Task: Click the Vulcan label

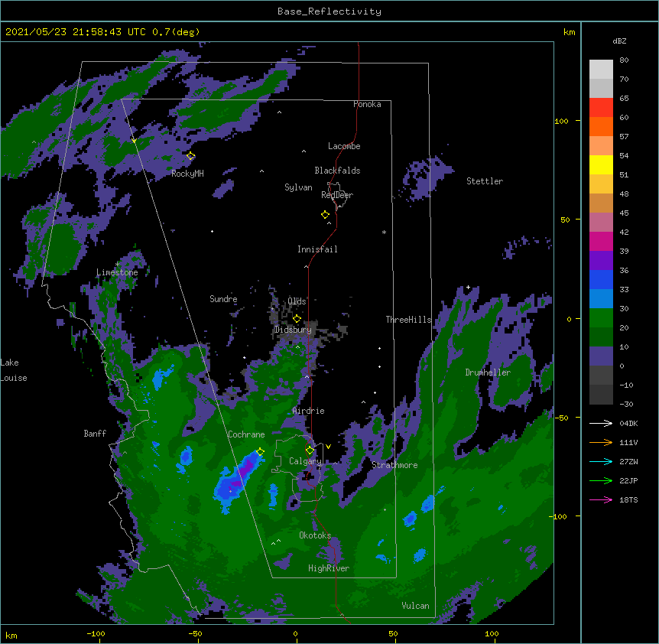Action: [415, 606]
